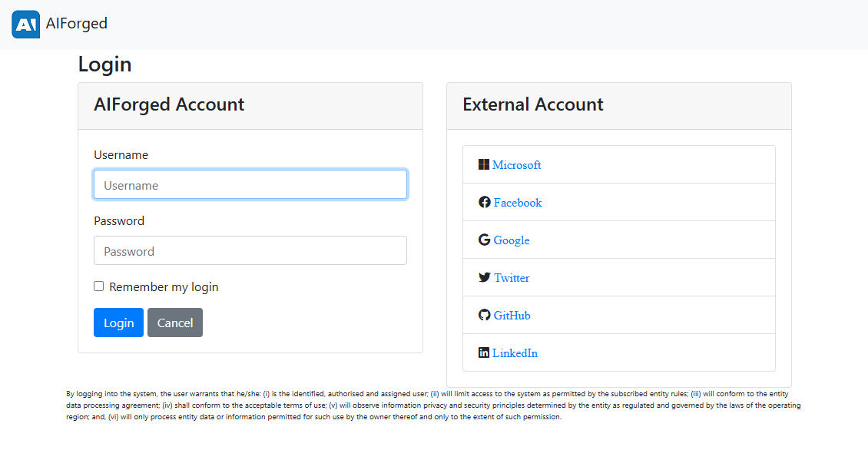Click the blue Login button
This screenshot has width=868, height=450.
tap(118, 323)
